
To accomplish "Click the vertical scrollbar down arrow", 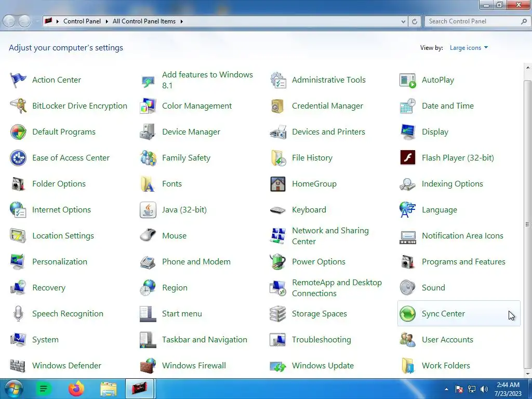I will tap(528, 373).
